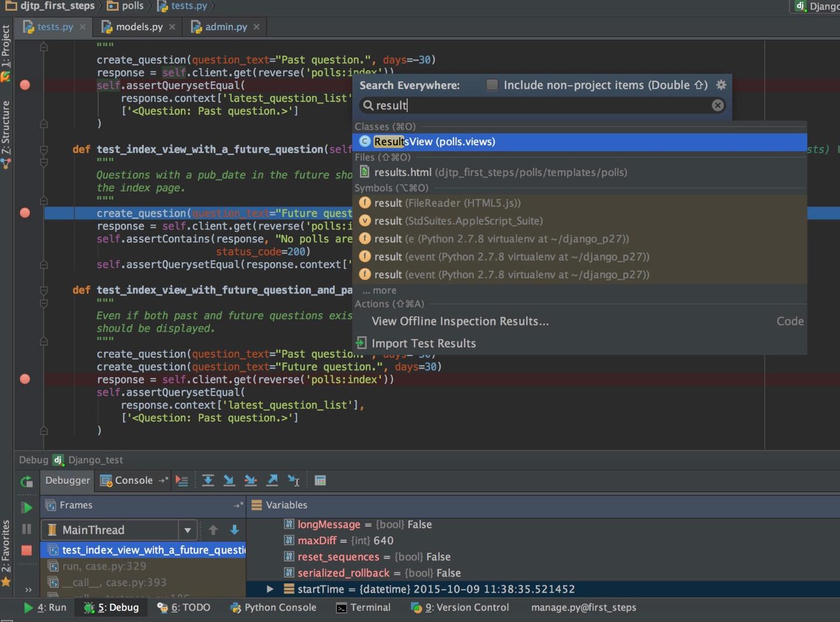Open the MainThread frames dropdown
This screenshot has height=622, width=840.
pos(187,530)
